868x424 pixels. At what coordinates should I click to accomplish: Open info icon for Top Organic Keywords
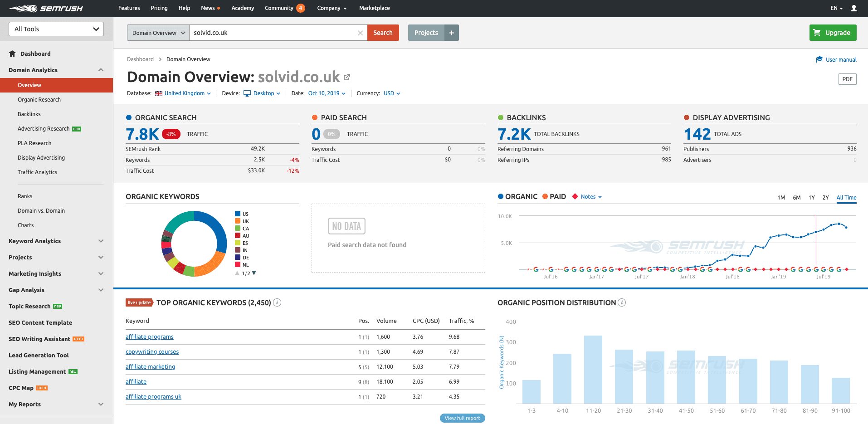277,302
